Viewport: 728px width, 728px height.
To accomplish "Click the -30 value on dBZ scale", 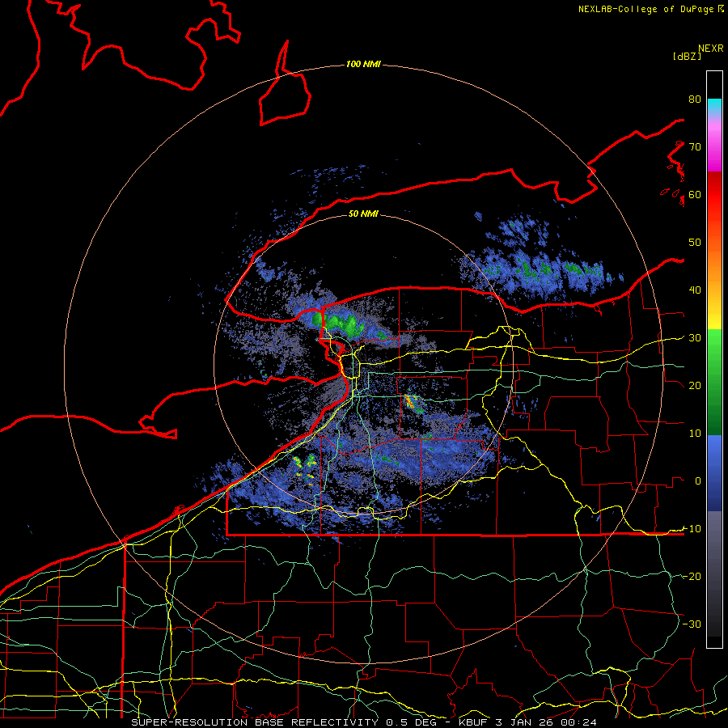I will tap(692, 624).
